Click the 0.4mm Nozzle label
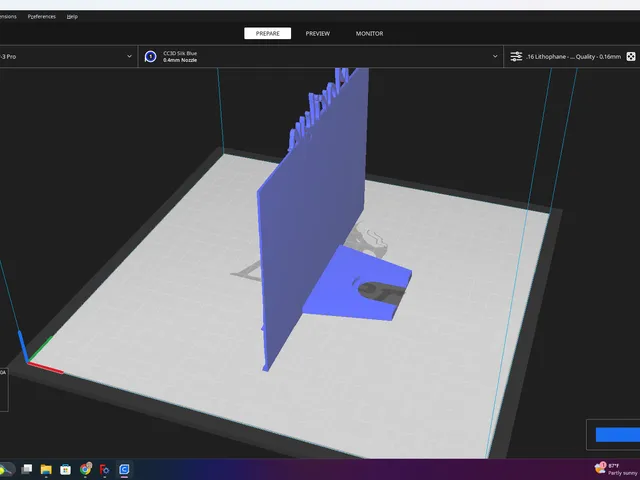The height and width of the screenshot is (480, 640). coord(180,60)
